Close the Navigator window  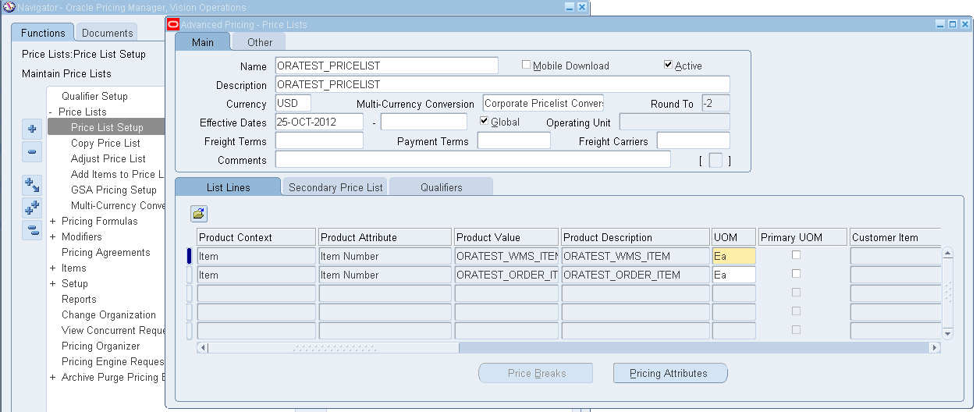(582, 7)
